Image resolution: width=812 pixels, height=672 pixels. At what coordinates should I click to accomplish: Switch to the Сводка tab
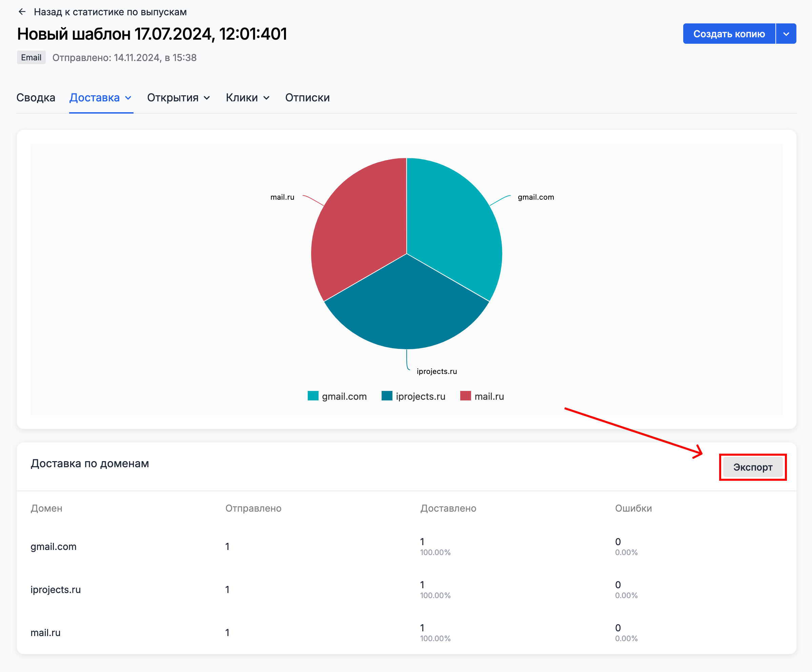[x=36, y=98]
